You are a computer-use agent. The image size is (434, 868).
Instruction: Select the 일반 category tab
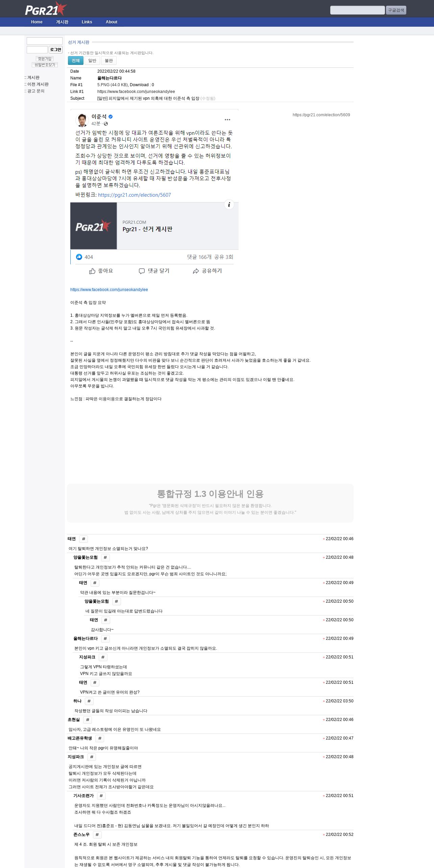tap(92, 61)
